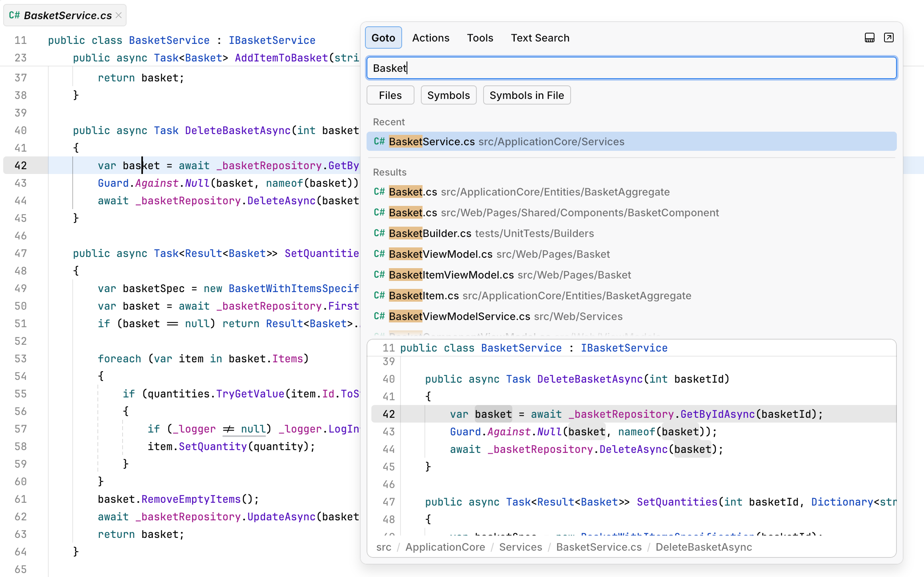Toggle the preview pane icon in the Goto panel
The width and height of the screenshot is (924, 577).
click(x=870, y=38)
